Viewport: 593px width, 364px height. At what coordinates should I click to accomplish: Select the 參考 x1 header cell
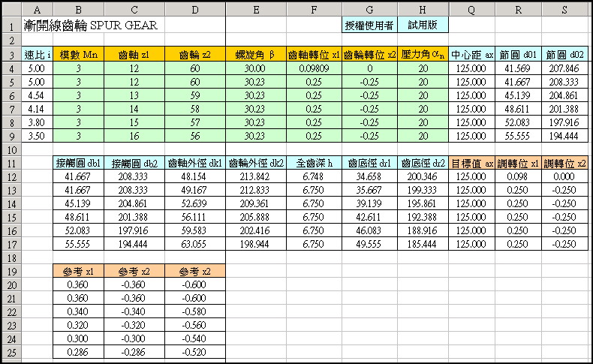tap(78, 272)
